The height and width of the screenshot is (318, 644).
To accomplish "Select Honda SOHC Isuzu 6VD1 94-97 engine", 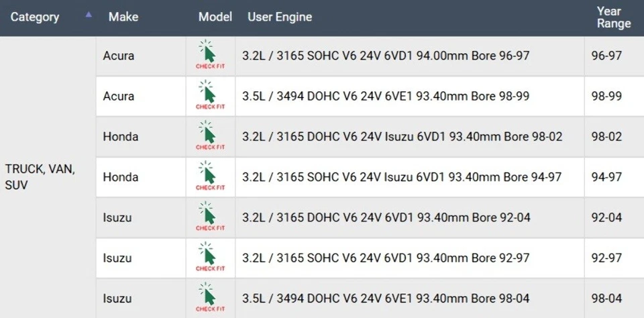I will [402, 177].
